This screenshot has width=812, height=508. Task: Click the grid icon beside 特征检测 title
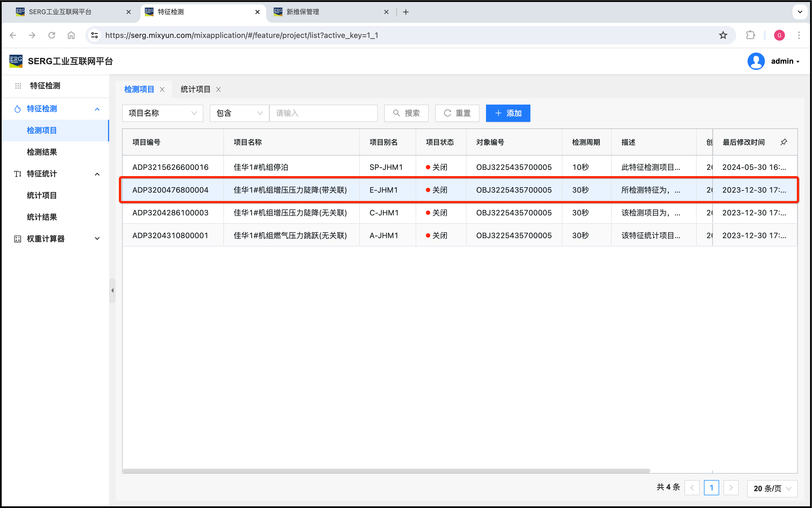point(18,86)
